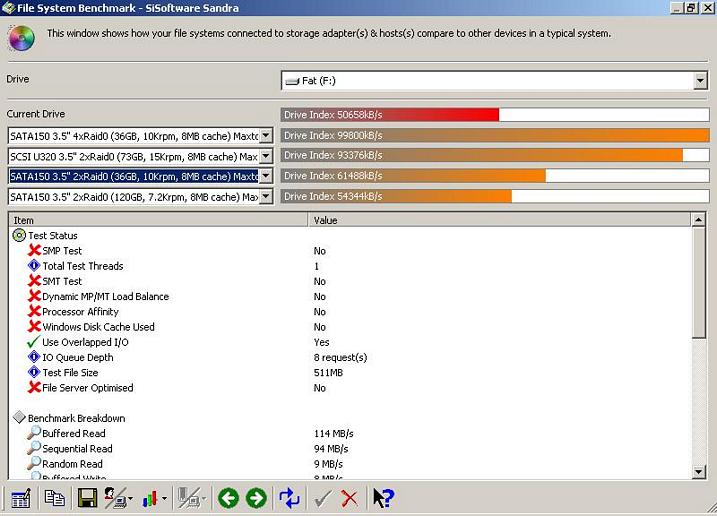Click the list scrollbar down arrow
The width and height of the screenshot is (717, 516).
[x=699, y=472]
